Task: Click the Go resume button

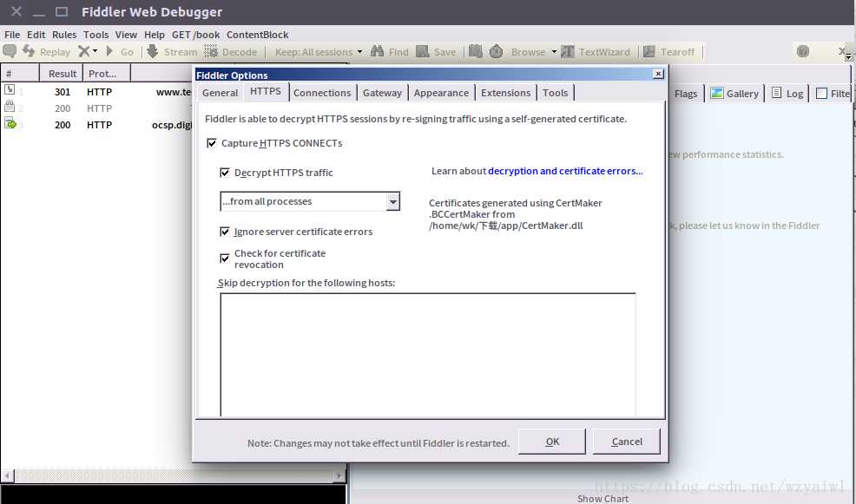Action: tap(119, 52)
